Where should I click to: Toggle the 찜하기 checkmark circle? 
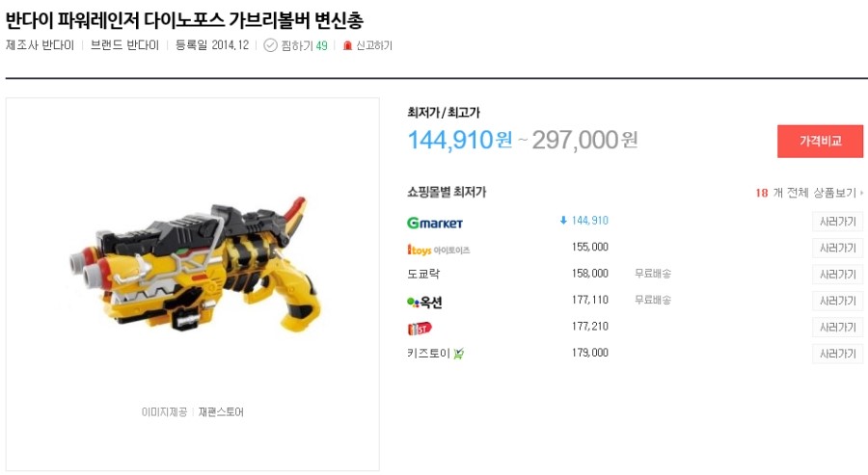pyautogui.click(x=270, y=45)
